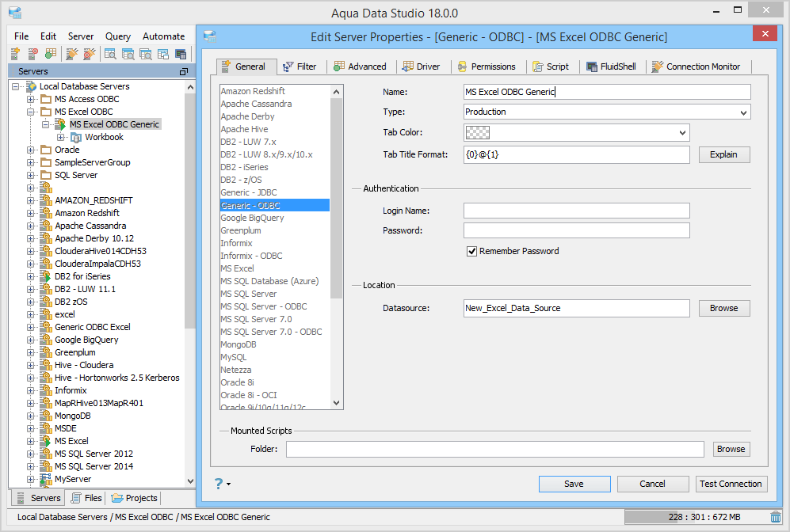Screen dimensions: 790x532
Task: Undock the Servers panel using restore icon
Action: (183, 71)
